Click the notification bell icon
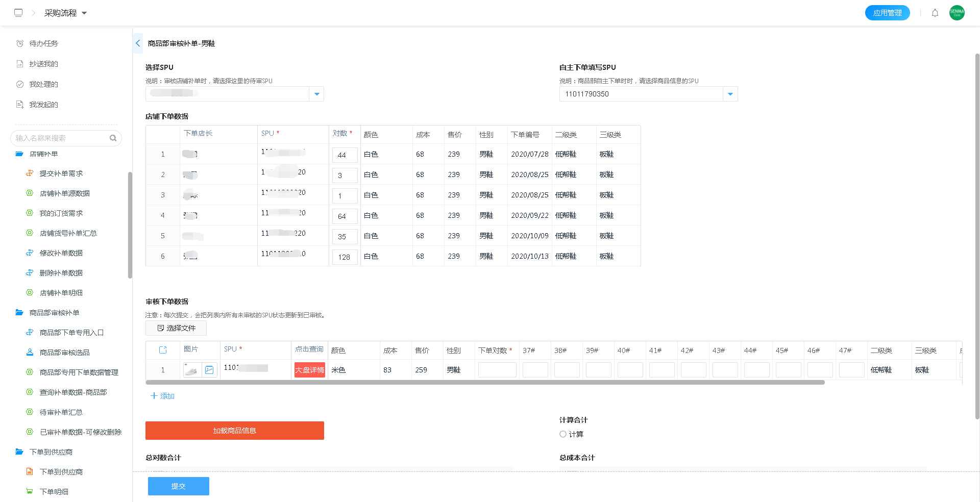The image size is (980, 502). point(935,13)
